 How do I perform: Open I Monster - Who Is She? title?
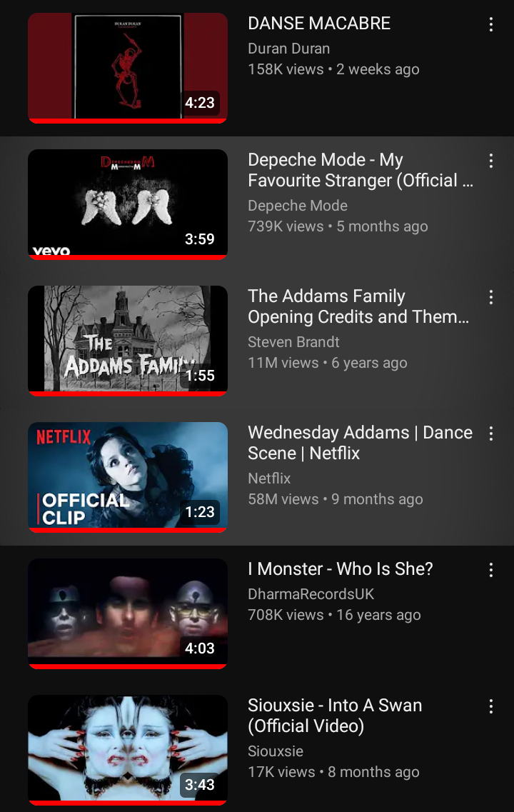[x=340, y=568]
